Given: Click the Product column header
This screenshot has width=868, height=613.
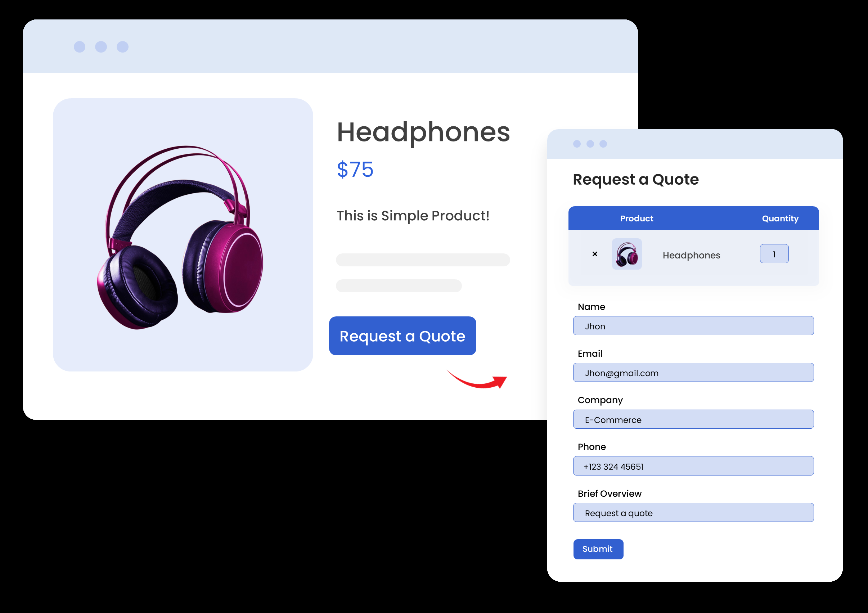Looking at the screenshot, I should coord(636,218).
